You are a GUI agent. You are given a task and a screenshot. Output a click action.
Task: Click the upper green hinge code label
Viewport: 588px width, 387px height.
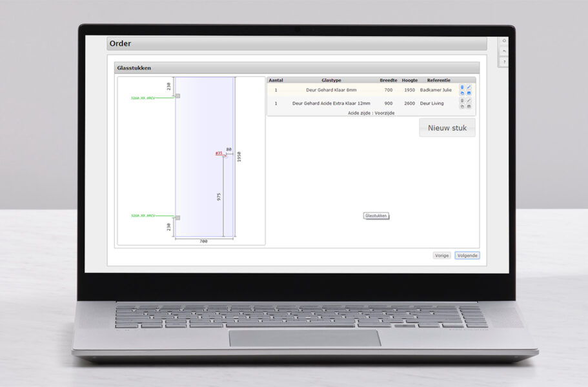click(x=143, y=98)
